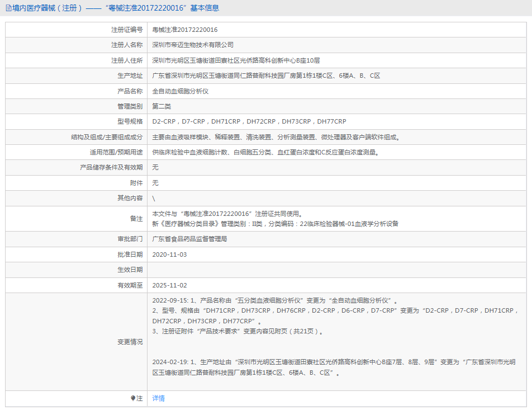Click the 产品储存条件及有效期 label
Image resolution: width=532 pixels, height=410 pixels.
(x=111, y=167)
